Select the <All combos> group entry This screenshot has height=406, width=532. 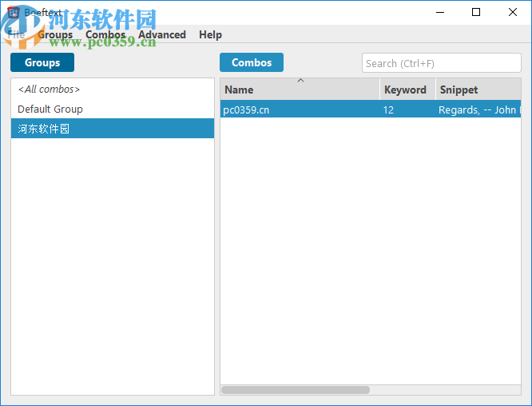pos(113,90)
